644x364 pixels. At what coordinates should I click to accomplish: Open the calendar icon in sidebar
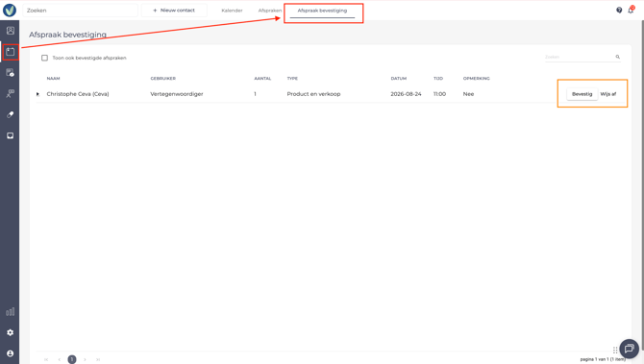pyautogui.click(x=11, y=52)
